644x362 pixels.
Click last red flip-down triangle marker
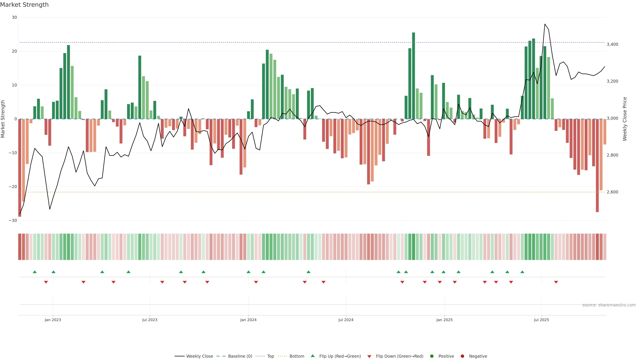(x=556, y=282)
